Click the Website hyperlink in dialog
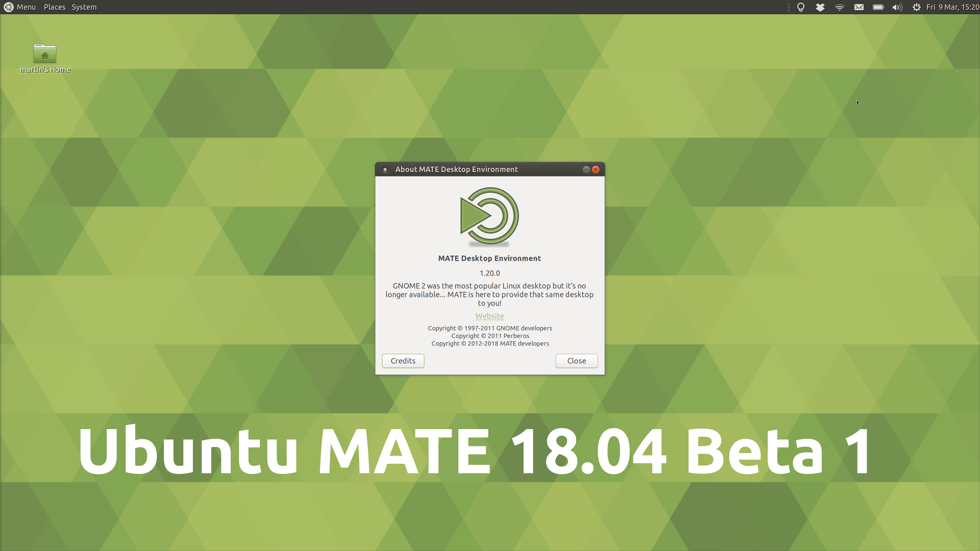The height and width of the screenshot is (551, 980). pyautogui.click(x=489, y=315)
